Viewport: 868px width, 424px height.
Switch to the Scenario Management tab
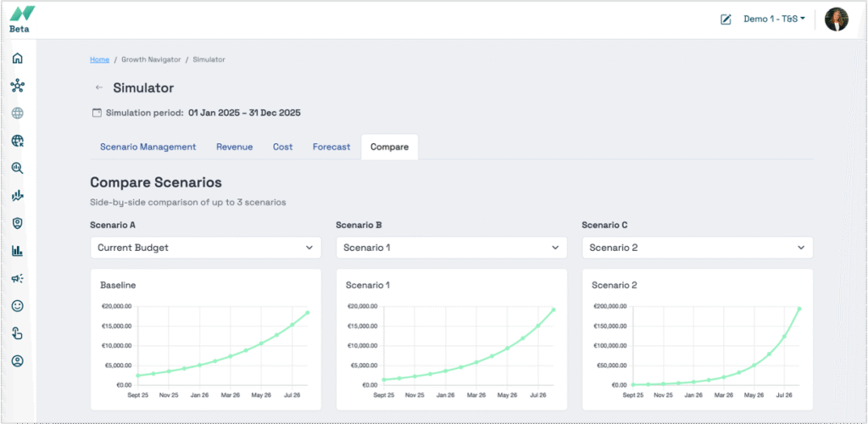(x=147, y=147)
